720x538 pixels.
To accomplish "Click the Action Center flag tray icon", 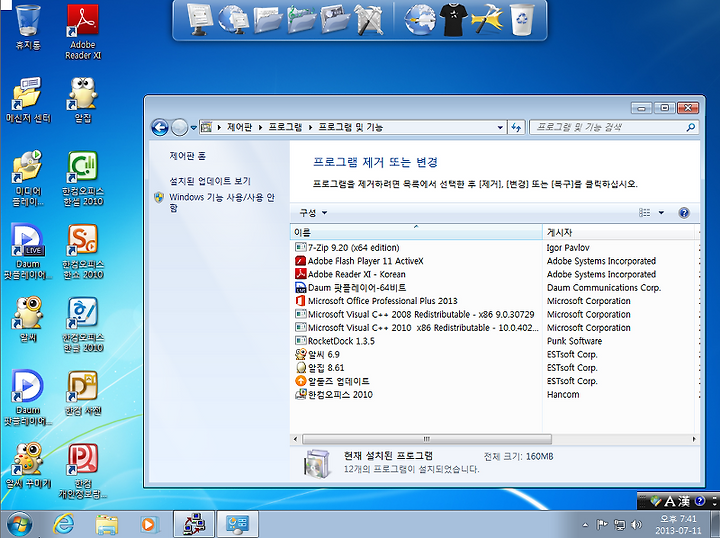I will point(602,524).
